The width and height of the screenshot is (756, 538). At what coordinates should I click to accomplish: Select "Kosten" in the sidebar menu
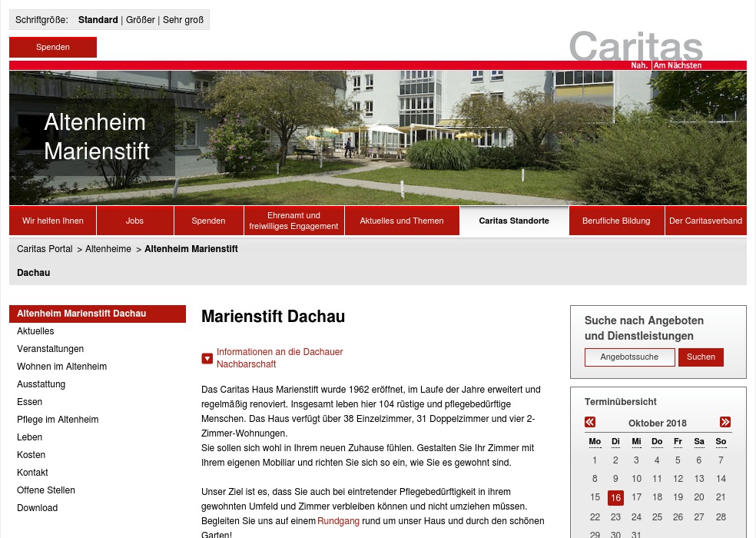31,455
